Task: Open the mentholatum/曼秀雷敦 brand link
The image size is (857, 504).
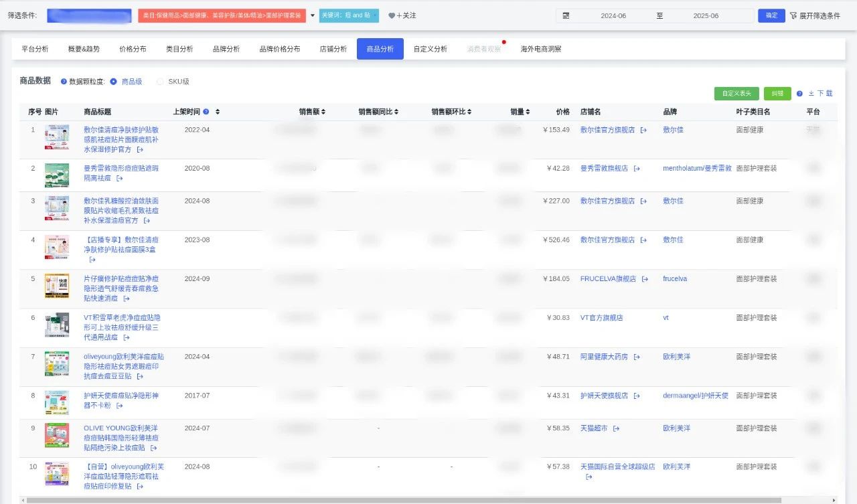Action: coord(697,169)
